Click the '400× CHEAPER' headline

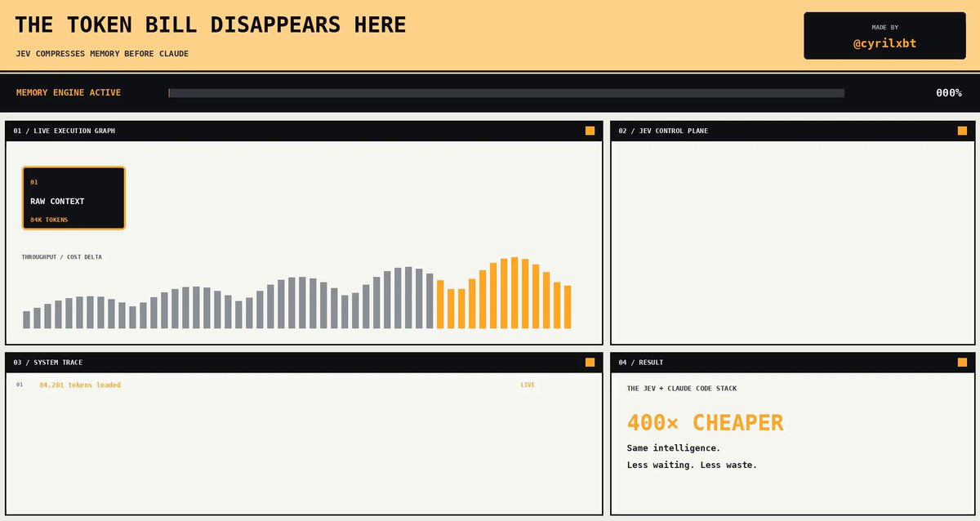coord(705,422)
